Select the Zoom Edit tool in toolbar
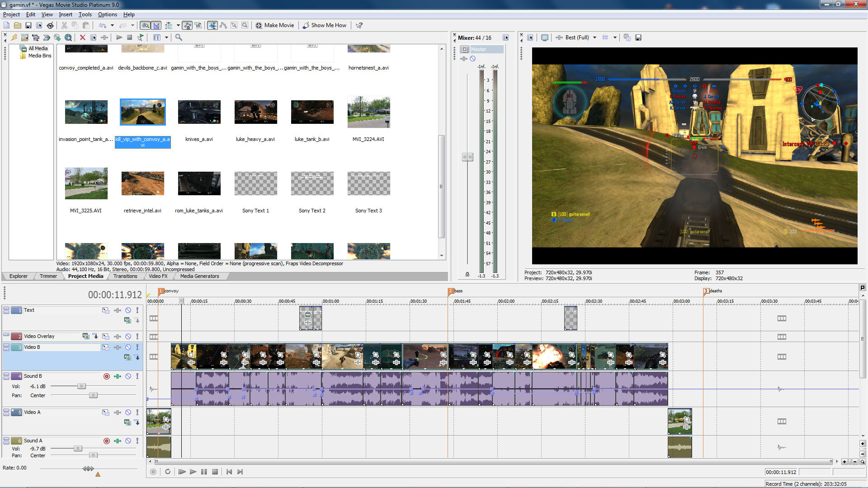The image size is (868, 488). point(245,25)
